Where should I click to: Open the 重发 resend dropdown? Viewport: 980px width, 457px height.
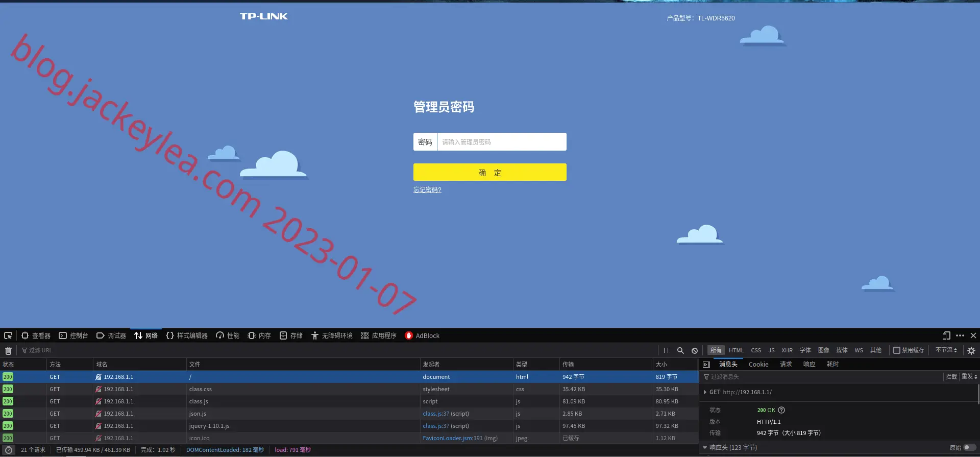point(969,377)
